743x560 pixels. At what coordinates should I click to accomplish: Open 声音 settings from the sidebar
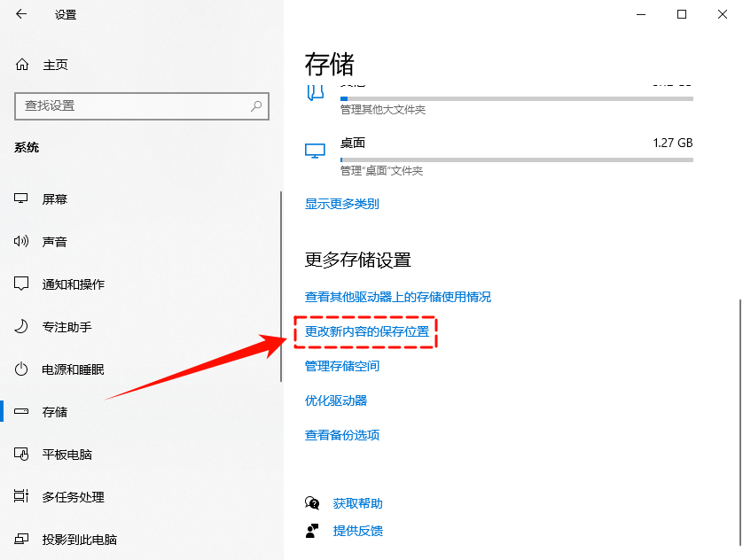[22, 241]
